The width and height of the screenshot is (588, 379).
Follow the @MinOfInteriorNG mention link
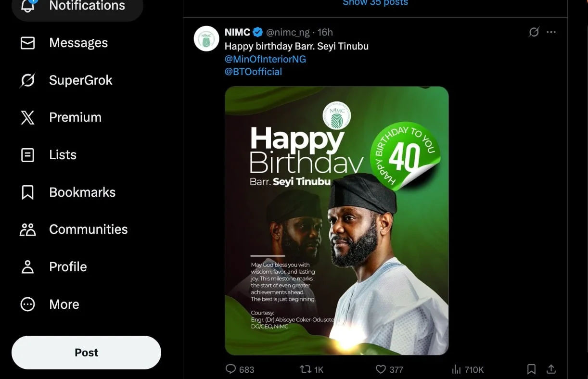tap(265, 59)
